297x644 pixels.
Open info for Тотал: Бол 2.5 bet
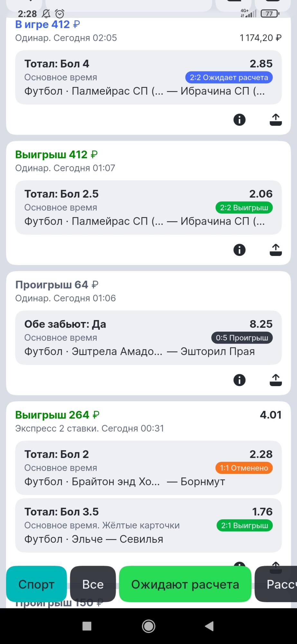click(x=239, y=250)
